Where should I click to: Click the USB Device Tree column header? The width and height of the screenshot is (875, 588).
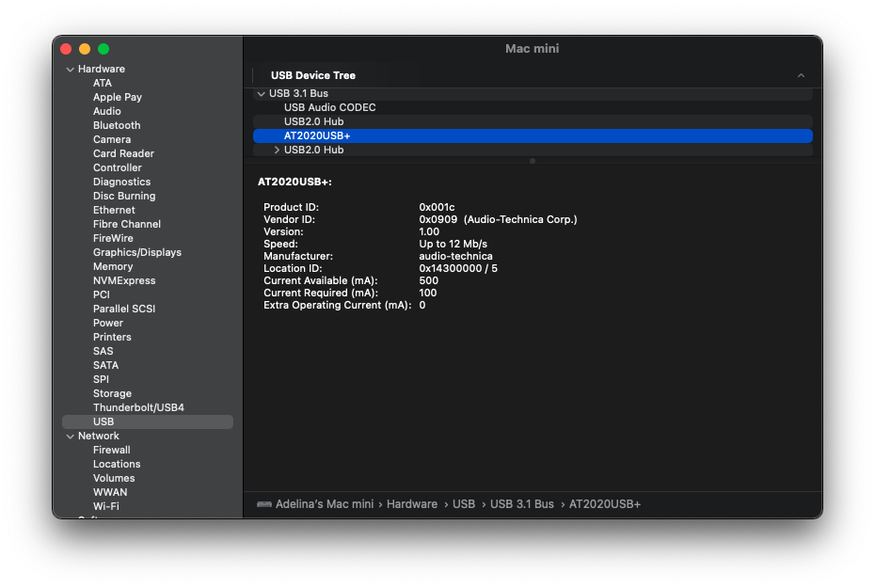pos(313,75)
